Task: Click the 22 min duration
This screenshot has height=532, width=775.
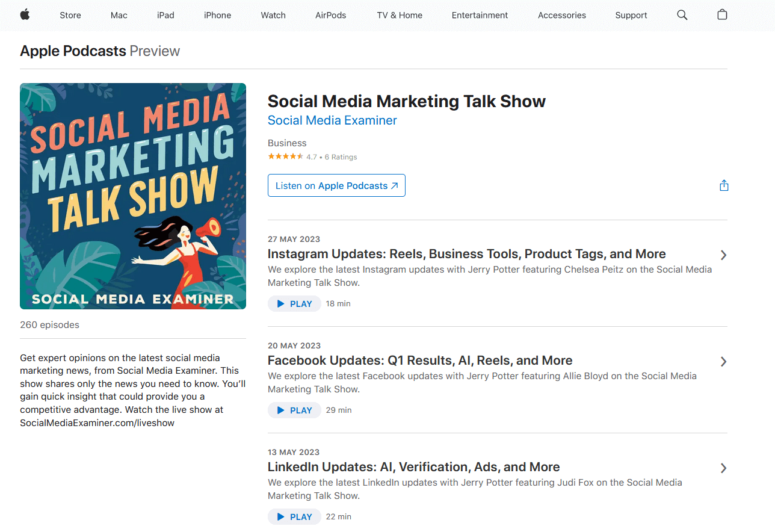Action: click(339, 517)
